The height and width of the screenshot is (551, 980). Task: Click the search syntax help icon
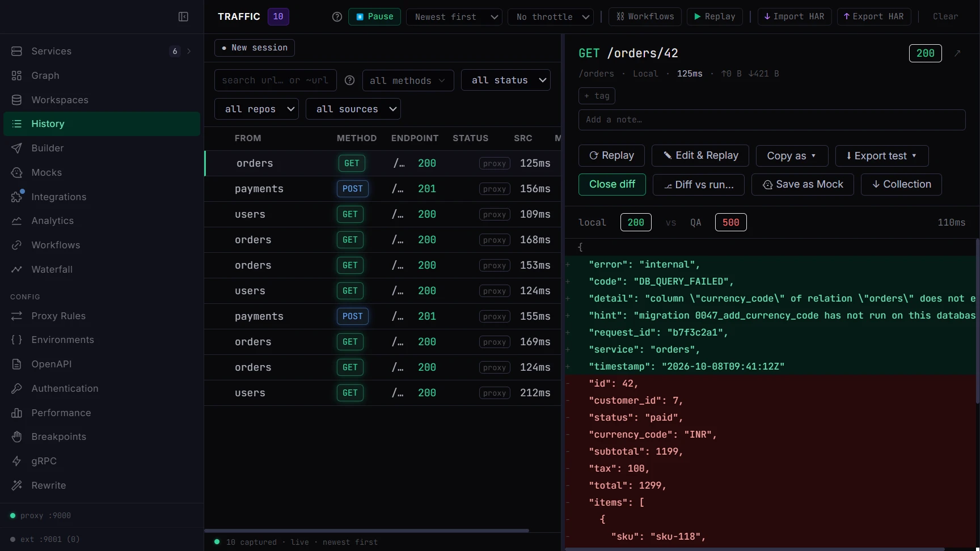350,80
